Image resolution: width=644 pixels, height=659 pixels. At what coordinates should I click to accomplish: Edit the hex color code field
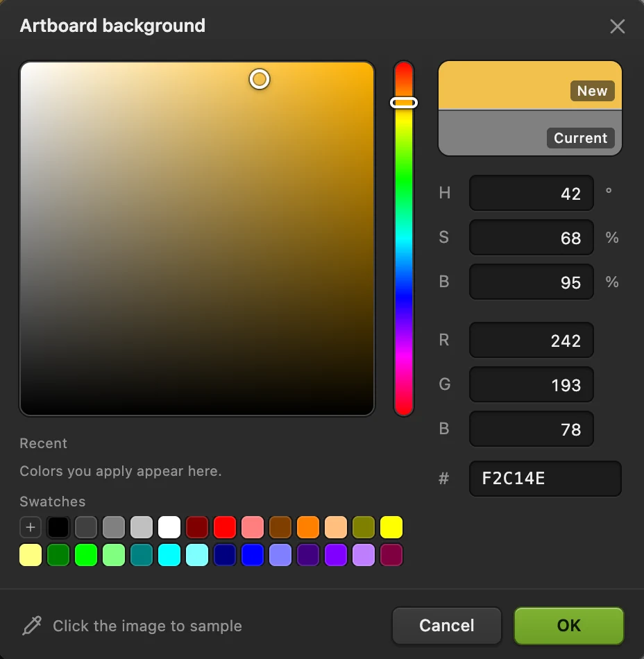[545, 478]
